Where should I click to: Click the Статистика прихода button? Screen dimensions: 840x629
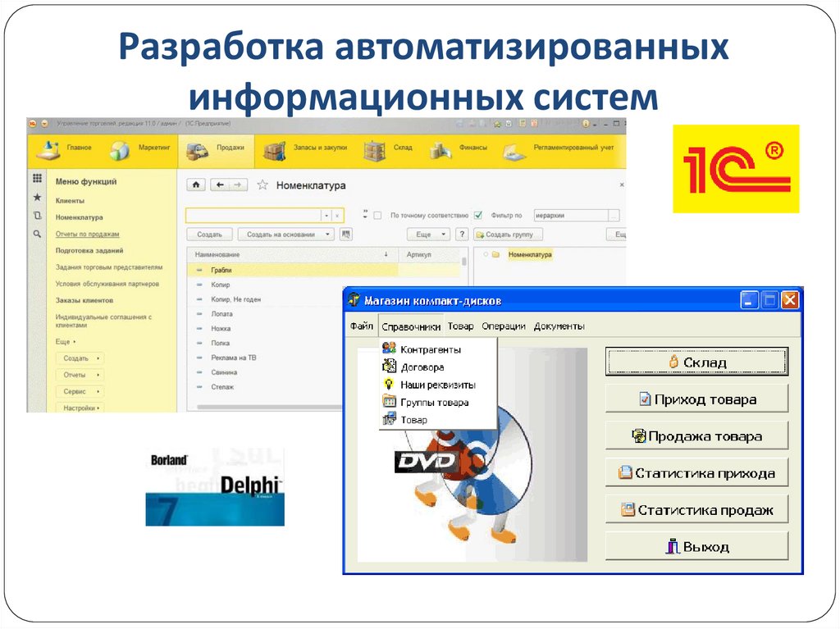(x=697, y=473)
